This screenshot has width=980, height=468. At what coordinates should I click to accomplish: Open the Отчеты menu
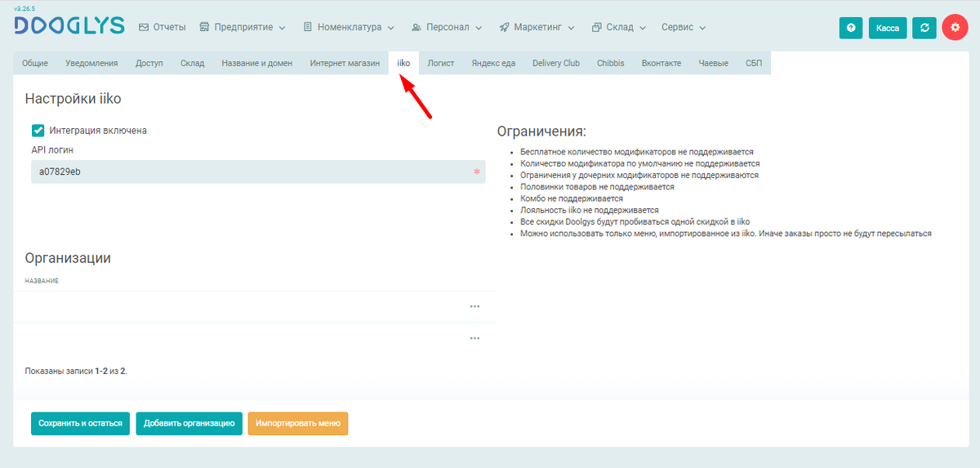pyautogui.click(x=162, y=27)
